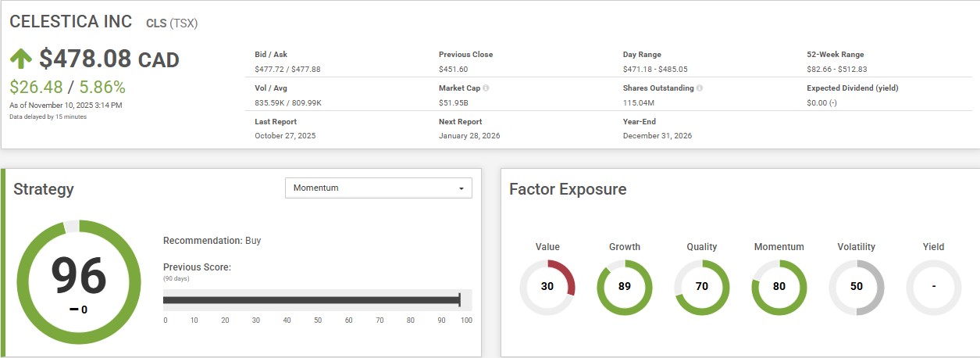Click the strategy score donut showing 96
Screen dimensions: 980x358
click(79, 282)
